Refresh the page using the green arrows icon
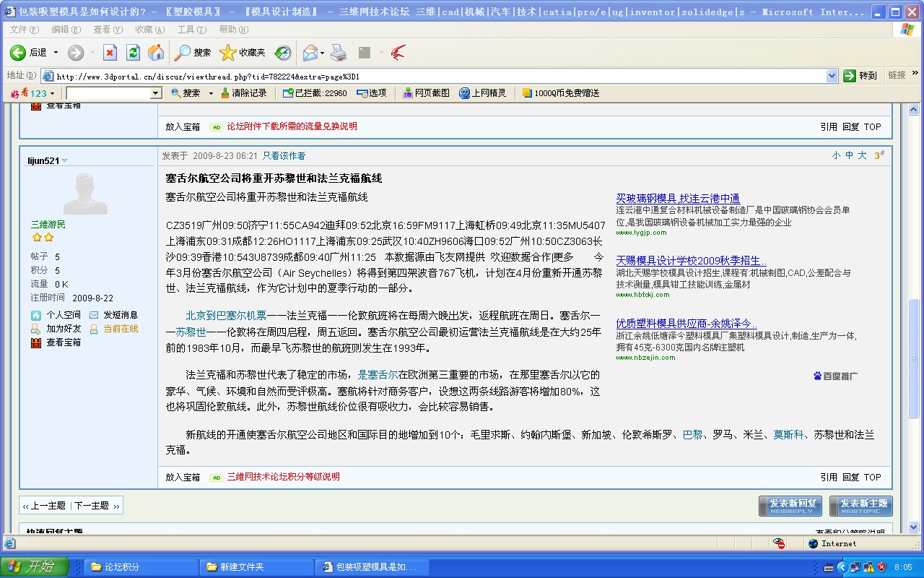924x578 pixels. pos(133,52)
